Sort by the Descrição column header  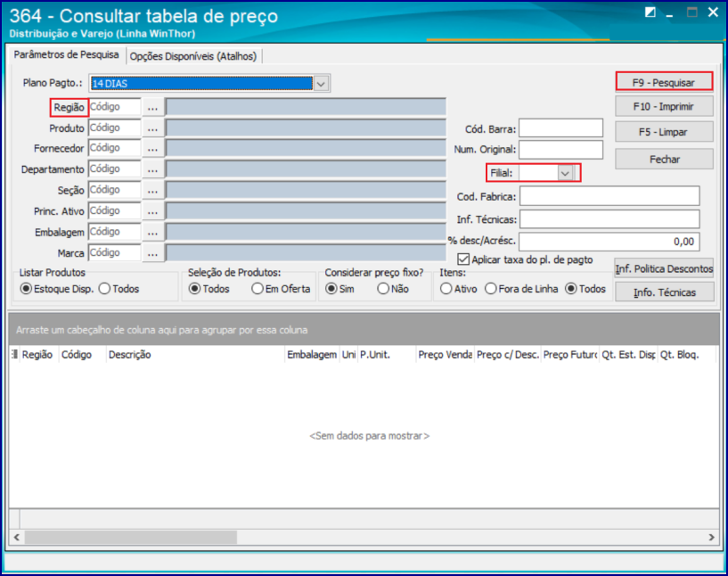click(x=195, y=354)
